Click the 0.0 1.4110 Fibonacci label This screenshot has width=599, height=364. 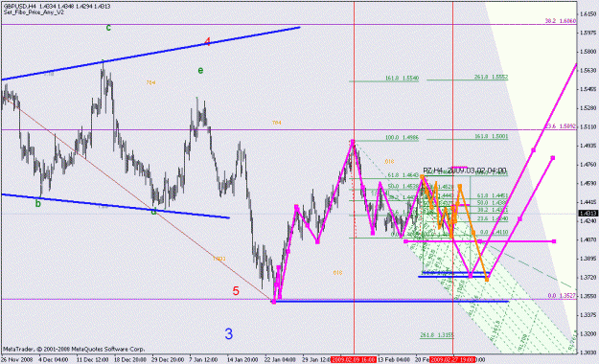click(494, 232)
